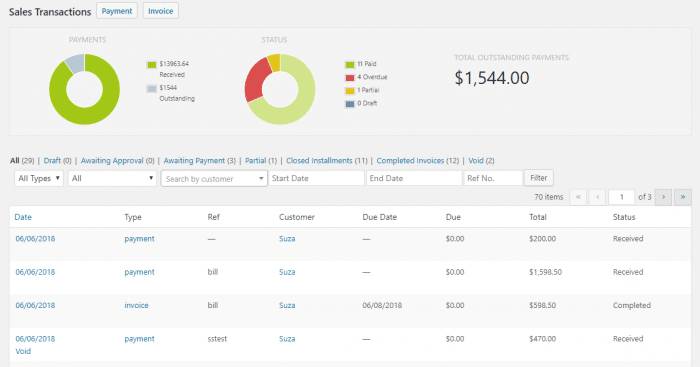
Task: Focus the Start Date field
Action: tap(316, 178)
